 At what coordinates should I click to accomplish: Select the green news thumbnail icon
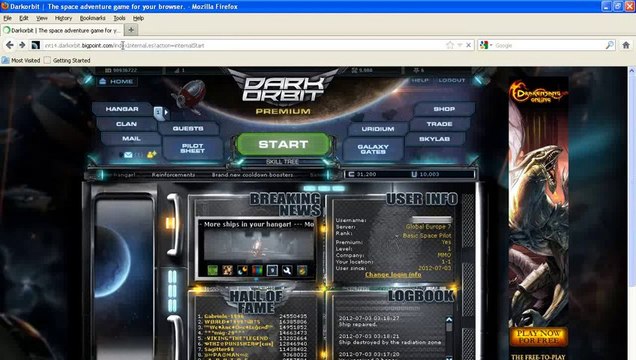[213, 270]
